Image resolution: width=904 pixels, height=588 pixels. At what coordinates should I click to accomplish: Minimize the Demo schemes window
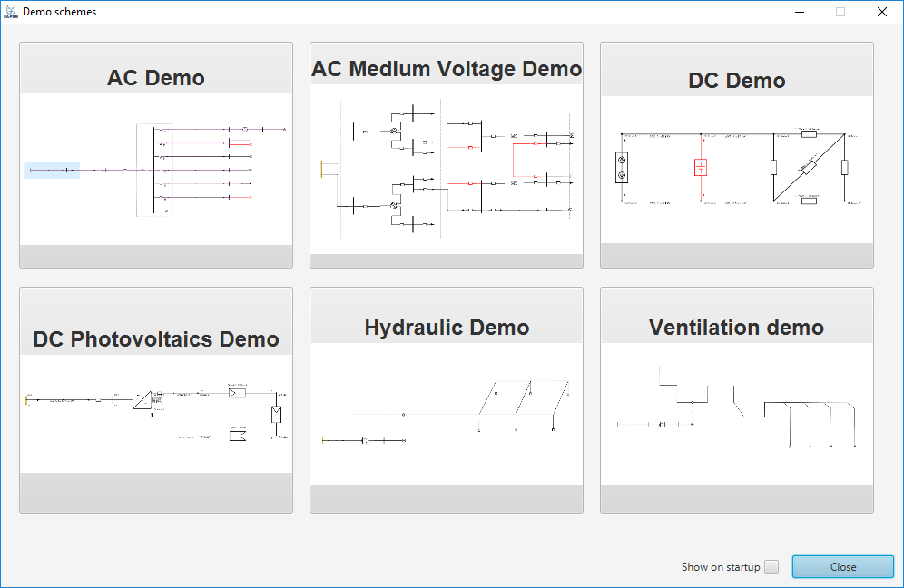tap(799, 12)
